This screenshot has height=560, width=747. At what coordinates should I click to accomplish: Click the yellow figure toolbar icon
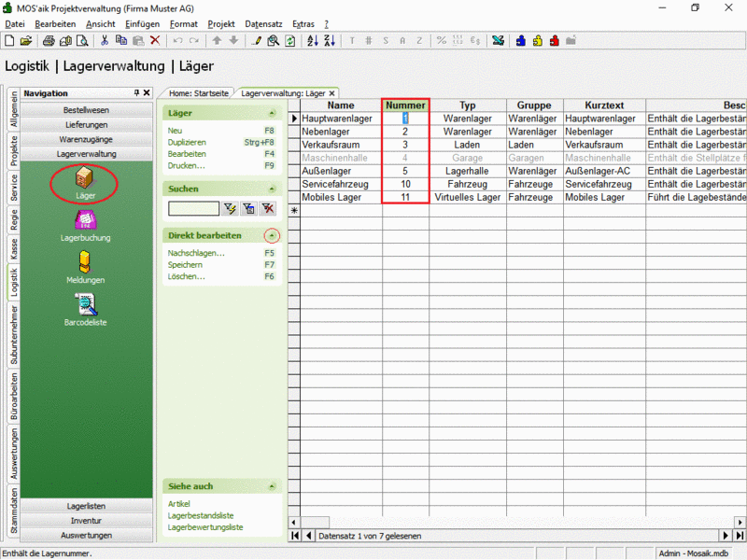click(x=538, y=41)
